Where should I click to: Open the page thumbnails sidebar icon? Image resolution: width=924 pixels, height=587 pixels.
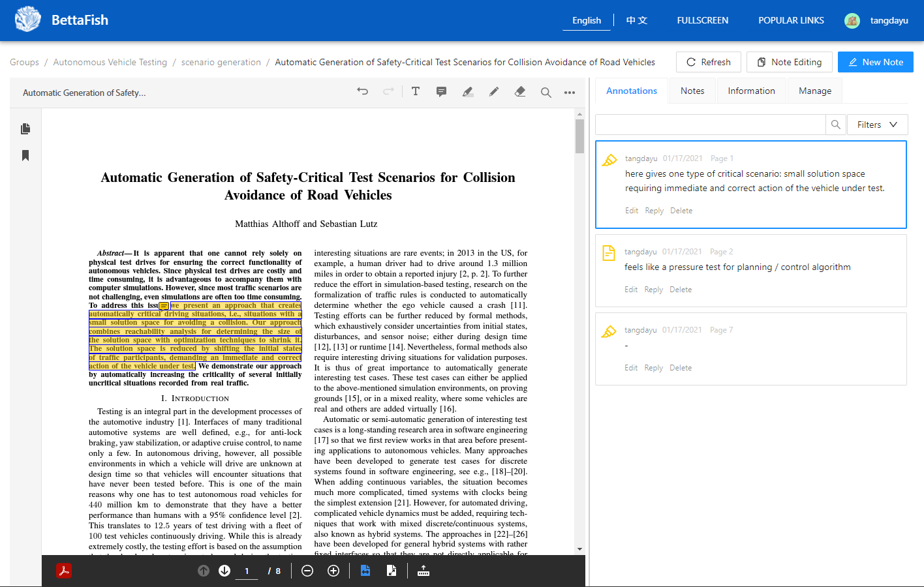25,128
